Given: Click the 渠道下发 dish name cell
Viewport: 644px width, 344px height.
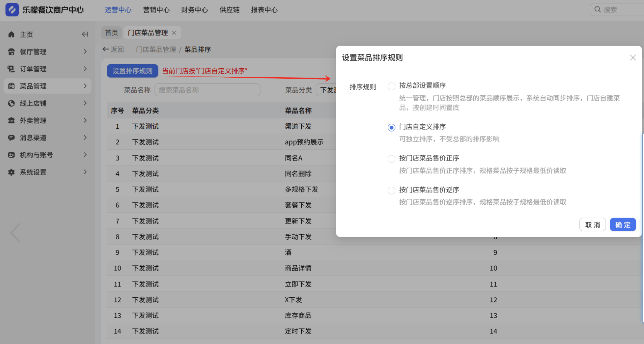Looking at the screenshot, I should (298, 126).
